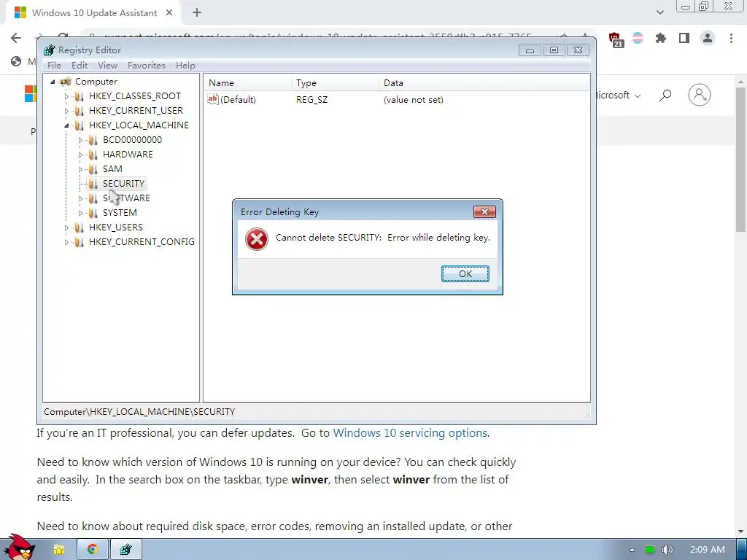The image size is (747, 560).
Task: Click HKEY_CURRENT_CONFIG folder icon
Action: [x=79, y=242]
